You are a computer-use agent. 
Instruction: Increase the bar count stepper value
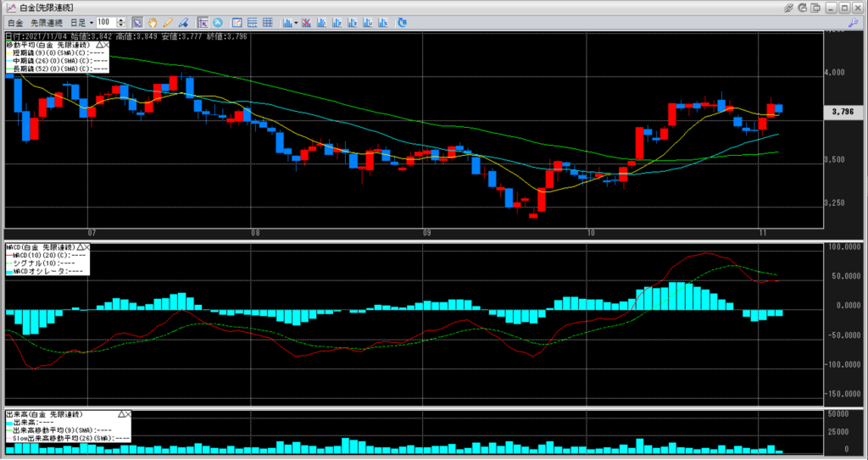click(122, 19)
